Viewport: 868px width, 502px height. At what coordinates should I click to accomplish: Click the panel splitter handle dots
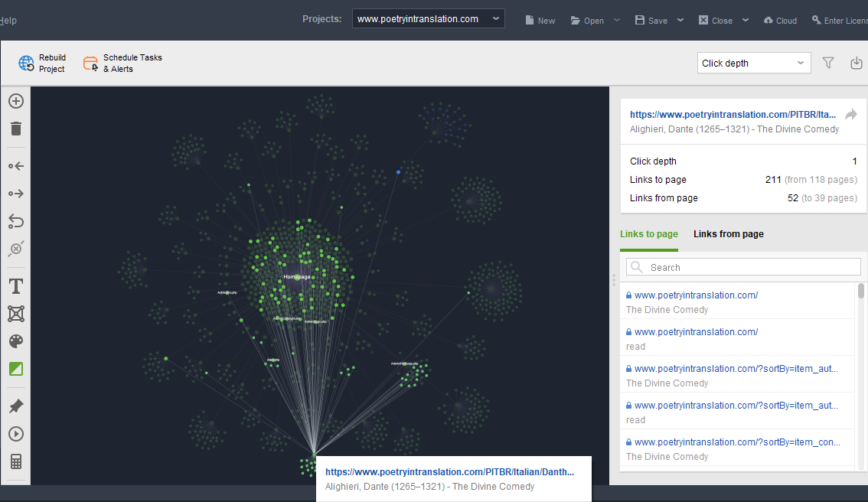pos(614,279)
